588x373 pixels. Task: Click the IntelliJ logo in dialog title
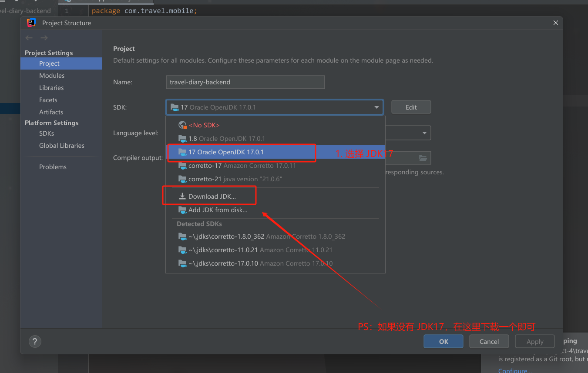(31, 23)
